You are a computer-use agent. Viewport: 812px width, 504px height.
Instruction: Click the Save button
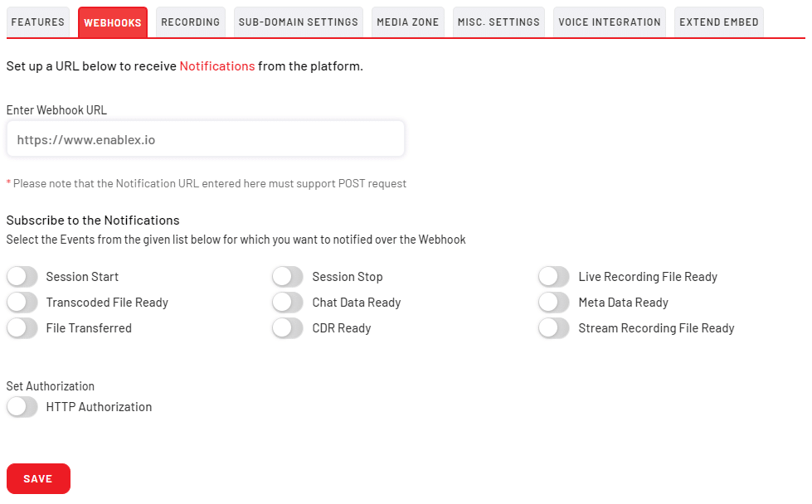pos(38,478)
